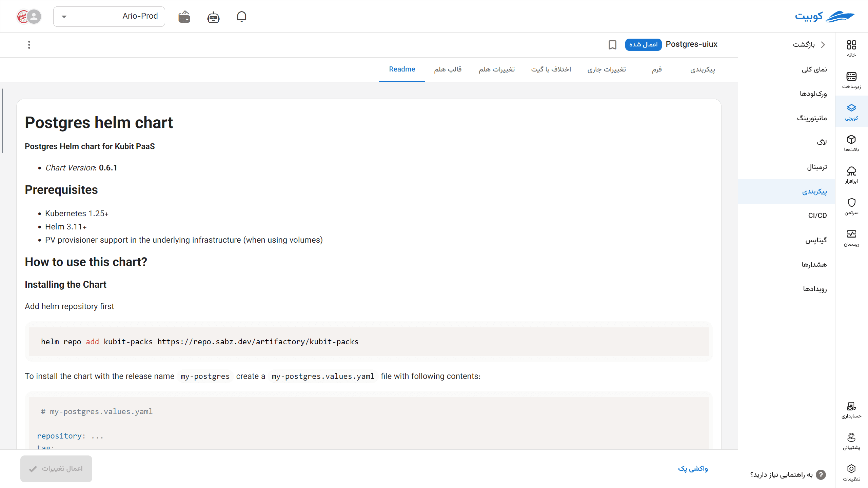Open ترمینال in the side menu
868x488 pixels.
[787, 167]
